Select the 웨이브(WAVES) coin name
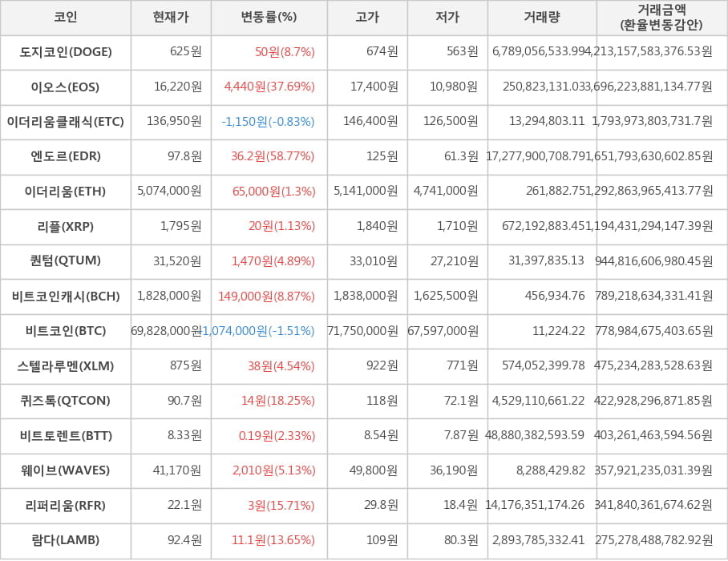 coord(66,470)
